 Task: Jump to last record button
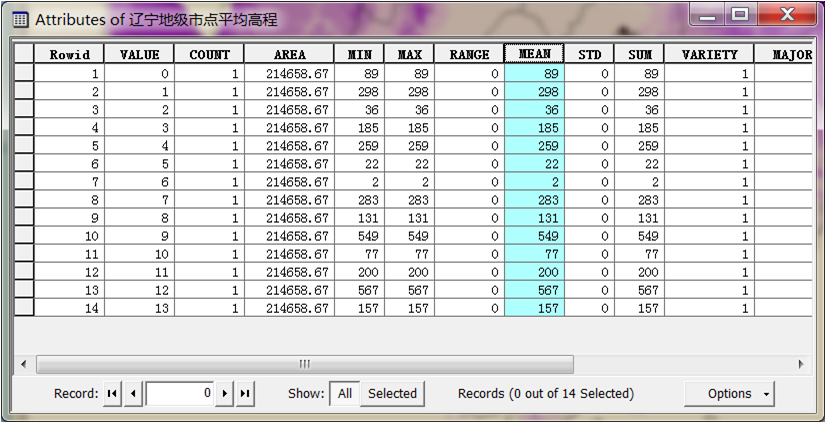pos(245,394)
